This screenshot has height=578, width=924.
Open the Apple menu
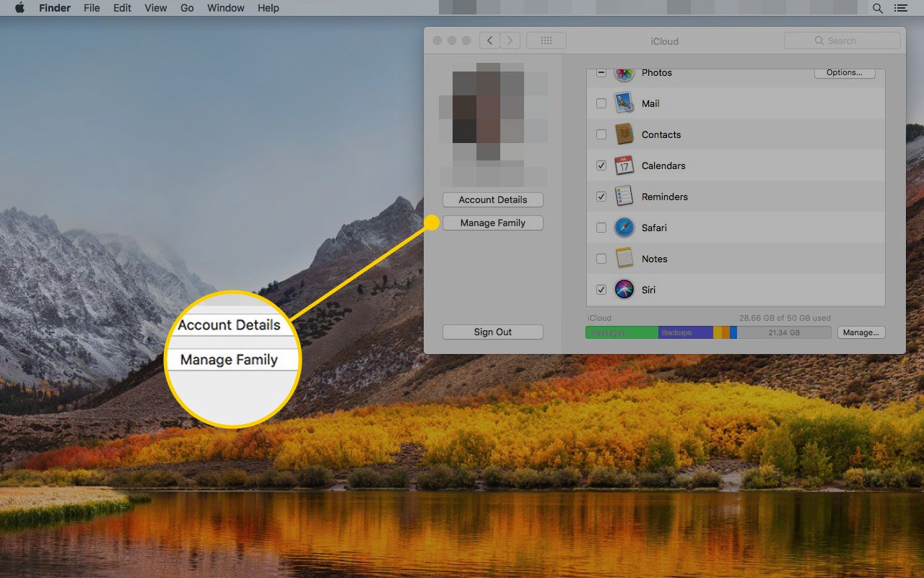pyautogui.click(x=19, y=8)
